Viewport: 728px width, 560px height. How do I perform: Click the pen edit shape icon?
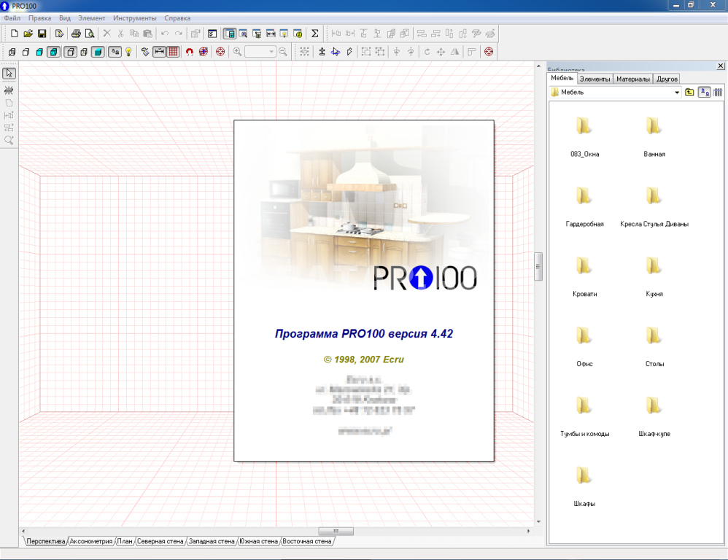(349, 52)
